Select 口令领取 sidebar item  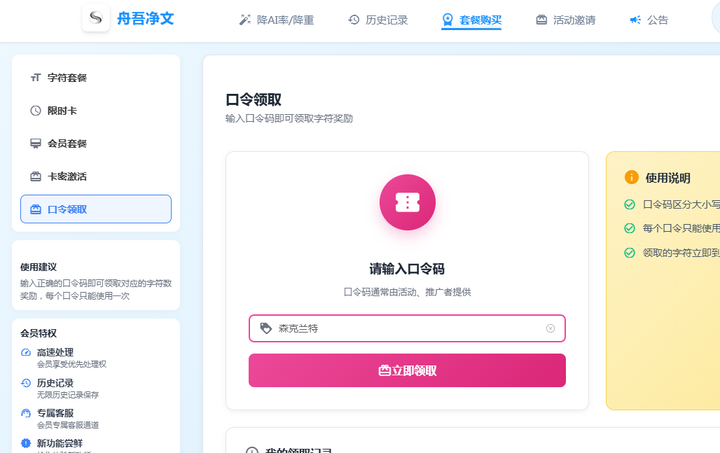point(96,209)
